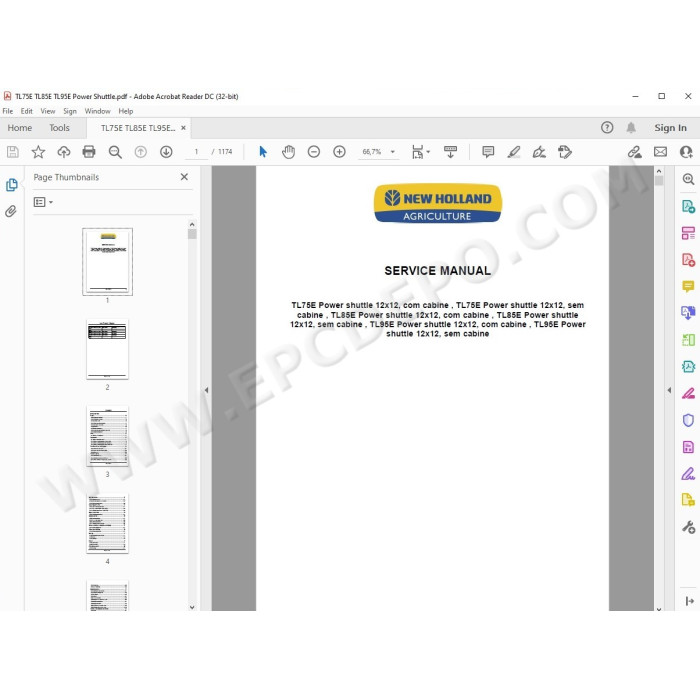This screenshot has width=700, height=700.
Task: Click the current page number field
Action: 196,152
